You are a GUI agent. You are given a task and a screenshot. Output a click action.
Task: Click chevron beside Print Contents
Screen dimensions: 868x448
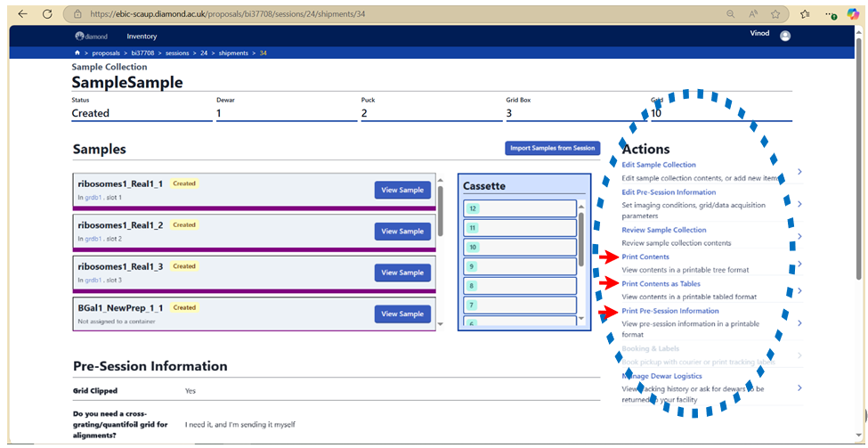pyautogui.click(x=799, y=264)
